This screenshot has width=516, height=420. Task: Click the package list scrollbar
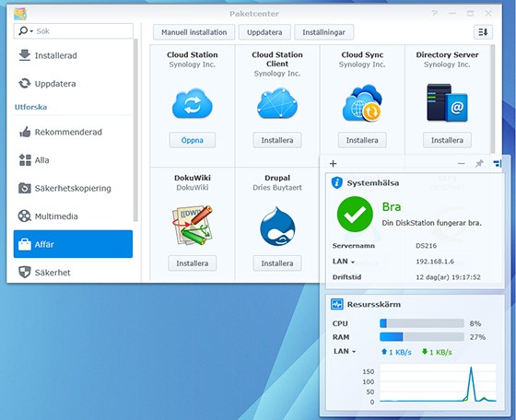492,99
